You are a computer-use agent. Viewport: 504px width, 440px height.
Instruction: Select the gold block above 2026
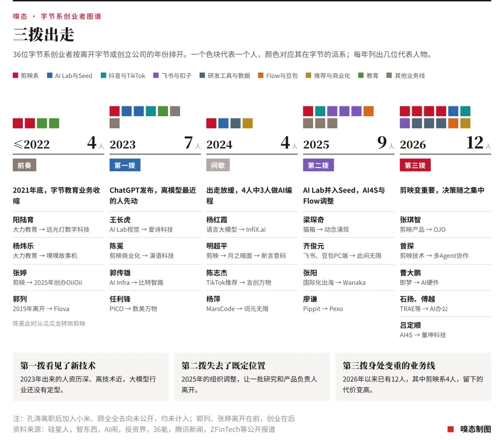[x=465, y=123]
